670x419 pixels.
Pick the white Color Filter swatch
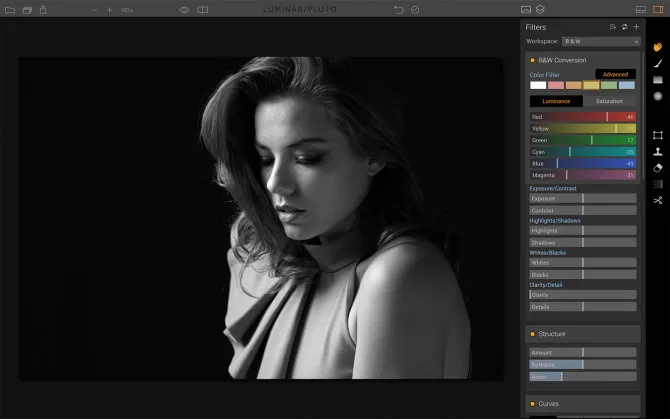point(538,86)
